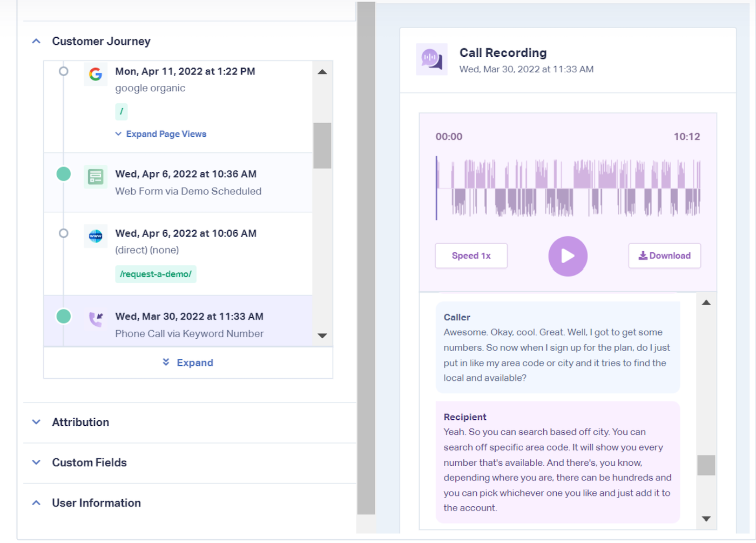Play the call recording

(x=568, y=256)
